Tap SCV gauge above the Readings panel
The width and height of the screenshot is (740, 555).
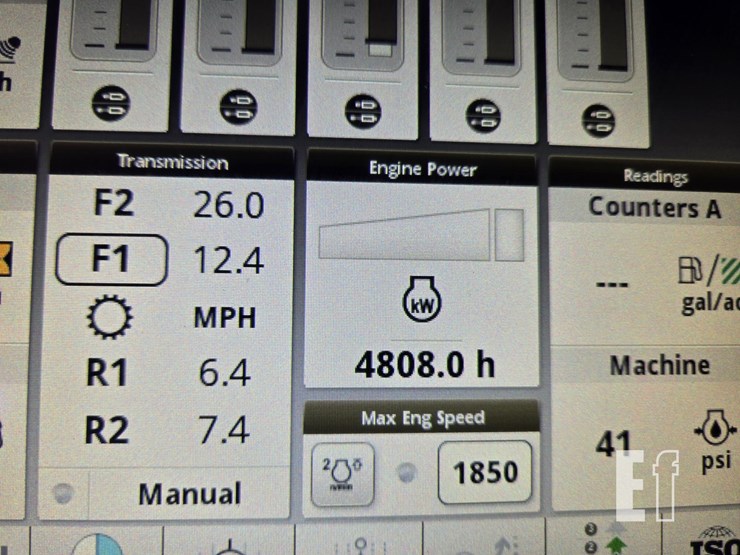click(597, 42)
